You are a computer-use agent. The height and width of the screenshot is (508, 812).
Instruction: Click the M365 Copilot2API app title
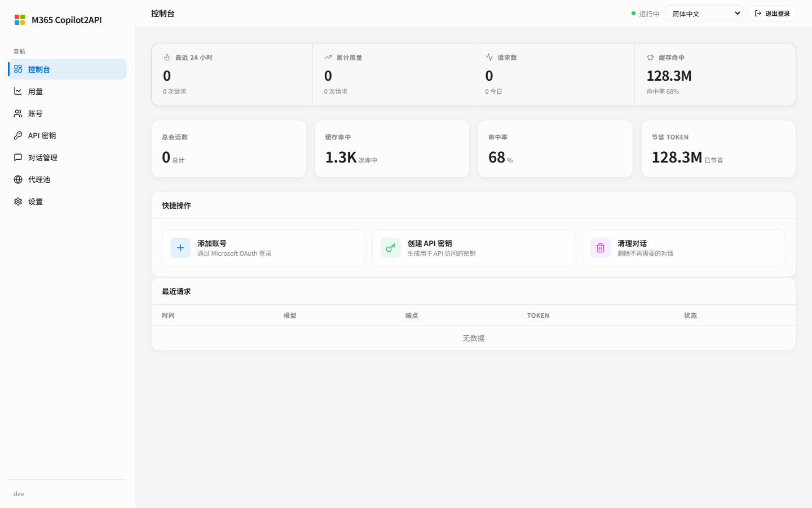pyautogui.click(x=67, y=20)
